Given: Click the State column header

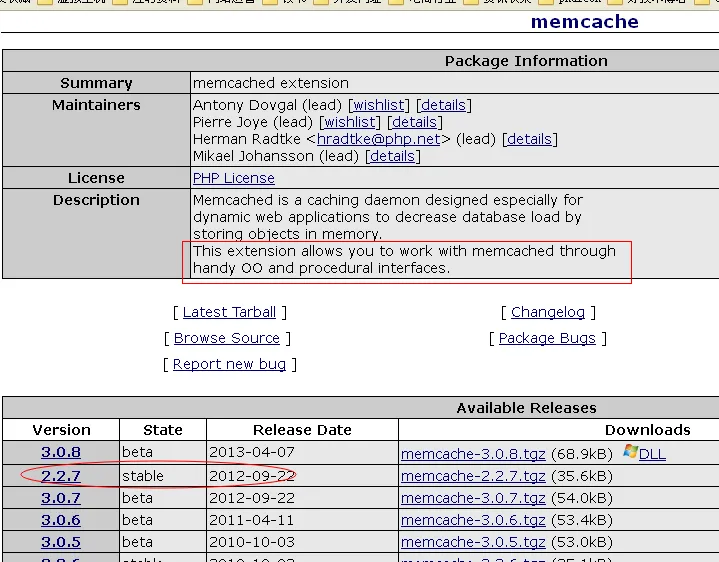Looking at the screenshot, I should [x=163, y=430].
